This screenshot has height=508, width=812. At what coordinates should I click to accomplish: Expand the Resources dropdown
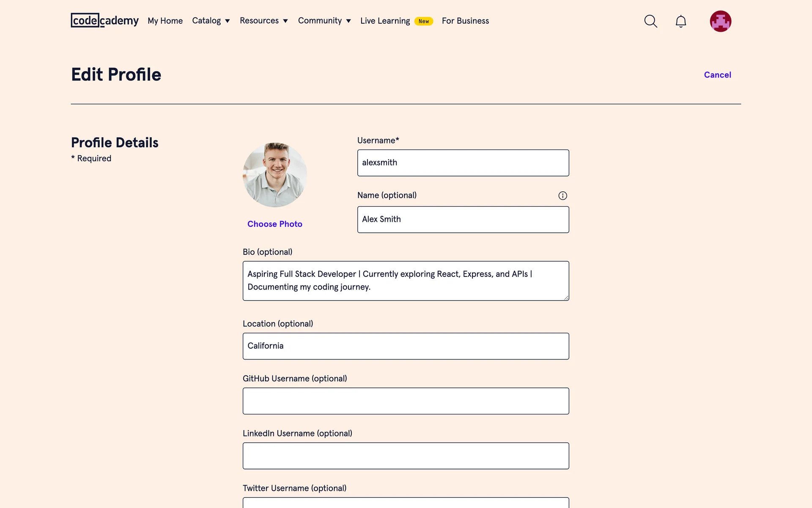pos(263,21)
